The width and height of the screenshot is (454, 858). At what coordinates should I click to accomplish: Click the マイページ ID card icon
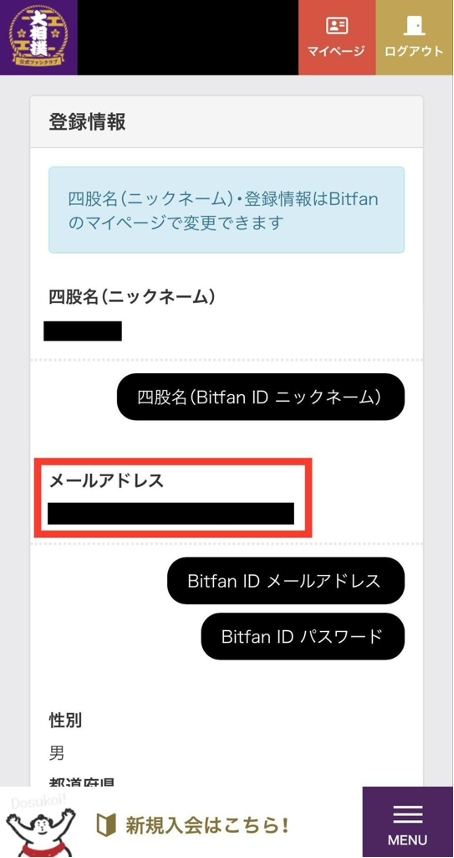tap(337, 26)
